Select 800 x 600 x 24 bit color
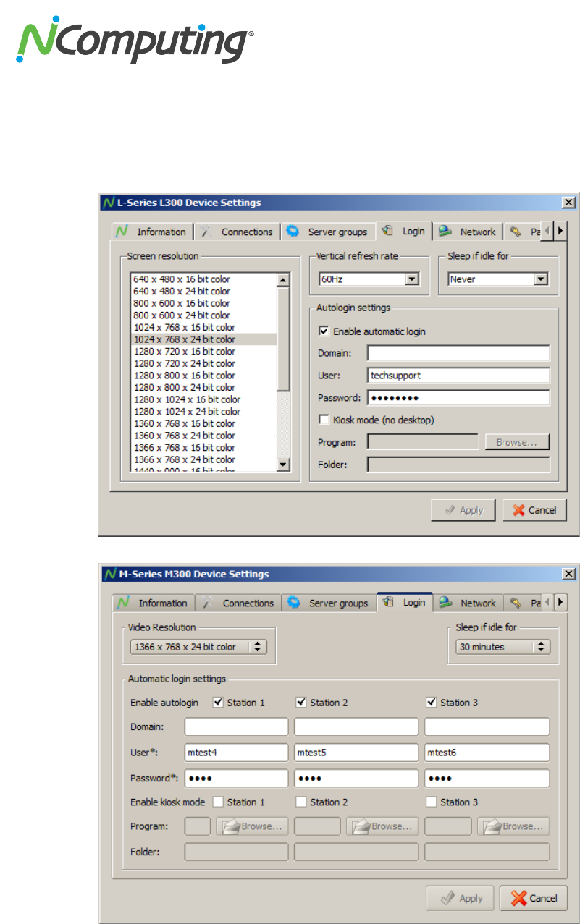 (x=203, y=315)
